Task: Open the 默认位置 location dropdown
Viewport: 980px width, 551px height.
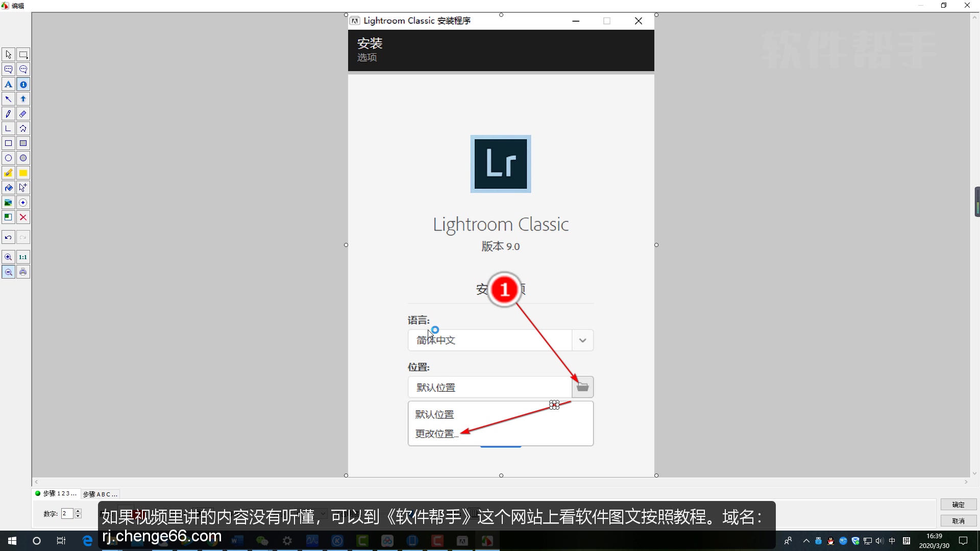Action: [583, 387]
